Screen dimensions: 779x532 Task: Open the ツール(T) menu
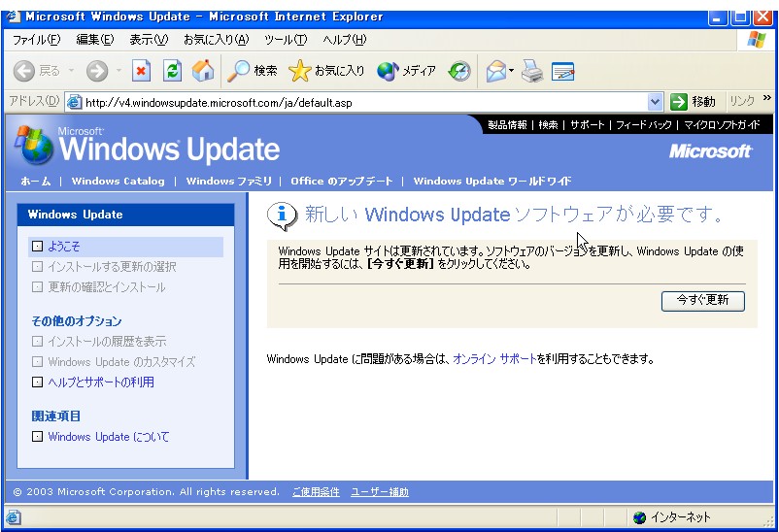tap(286, 40)
